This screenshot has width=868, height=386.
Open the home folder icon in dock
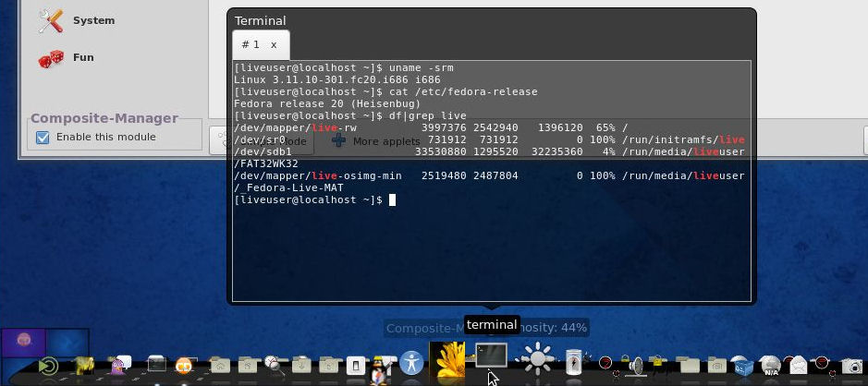pos(220,366)
